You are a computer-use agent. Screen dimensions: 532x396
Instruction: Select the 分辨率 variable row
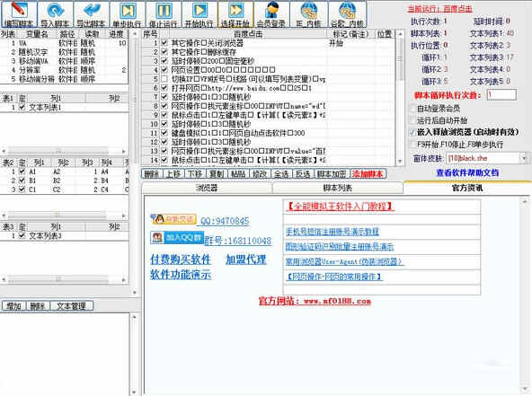[x=64, y=70]
